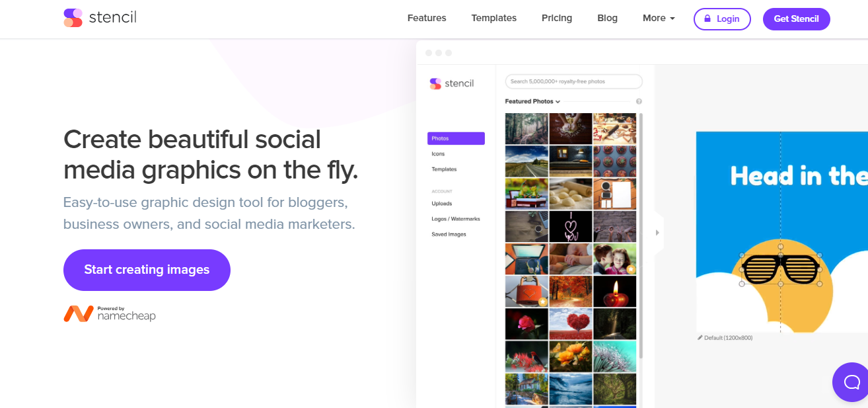Click the Stencil logo in app sidebar
Viewport: 868px width, 408px height.
point(452,83)
